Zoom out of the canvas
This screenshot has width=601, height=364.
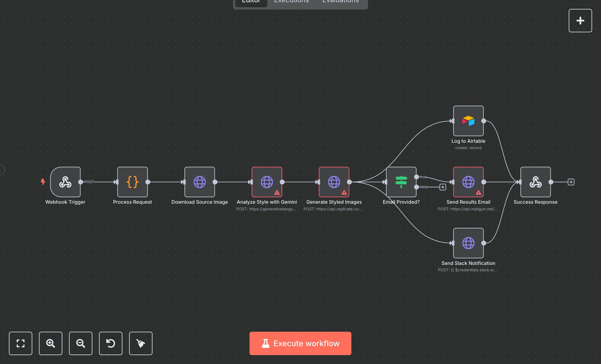click(81, 343)
